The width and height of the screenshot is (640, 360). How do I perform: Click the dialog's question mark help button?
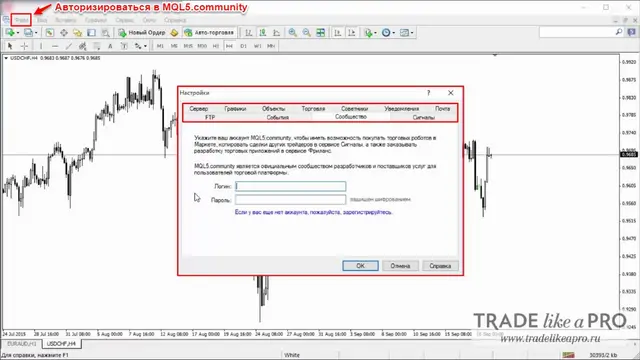pos(429,93)
